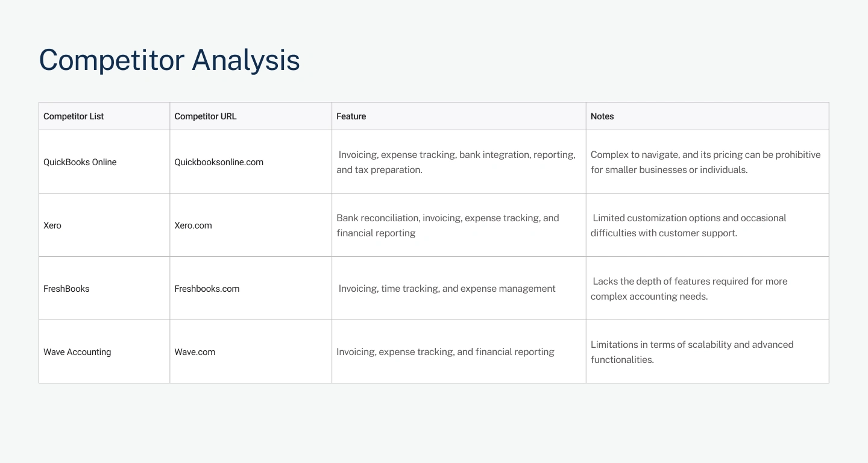
Task: Click the Feature column header
Action: [351, 116]
